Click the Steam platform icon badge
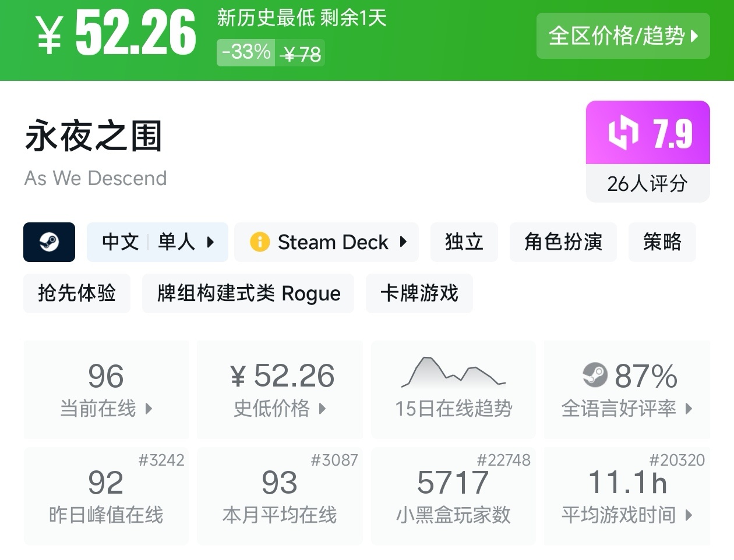The image size is (734, 560). coord(49,242)
